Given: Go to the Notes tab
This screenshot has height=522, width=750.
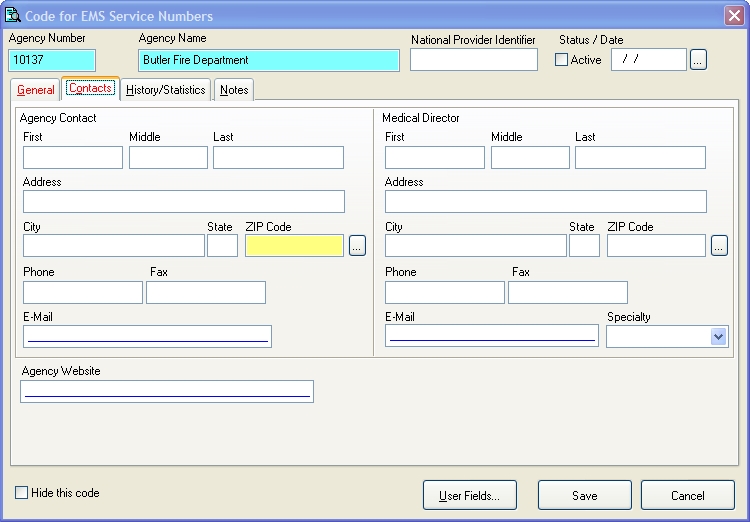Looking at the screenshot, I should (234, 90).
